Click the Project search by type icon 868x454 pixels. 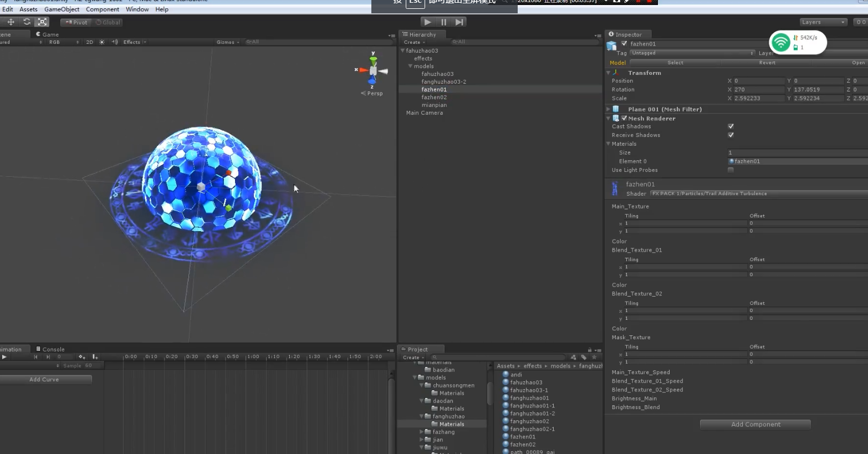(574, 358)
